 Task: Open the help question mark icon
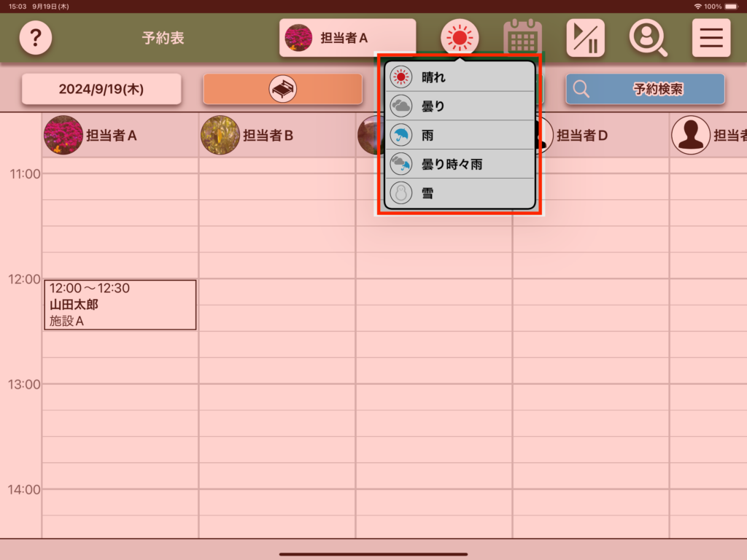tap(35, 38)
